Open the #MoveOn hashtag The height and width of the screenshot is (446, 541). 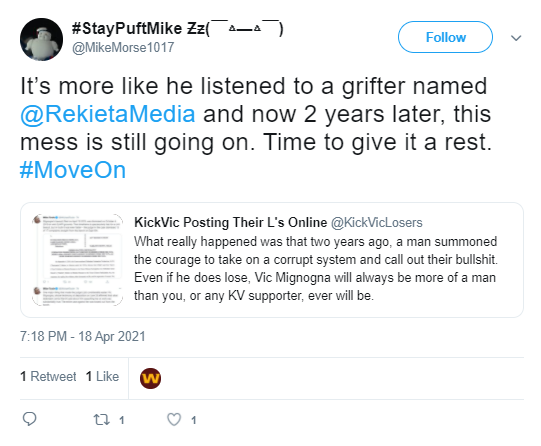pyautogui.click(x=73, y=170)
